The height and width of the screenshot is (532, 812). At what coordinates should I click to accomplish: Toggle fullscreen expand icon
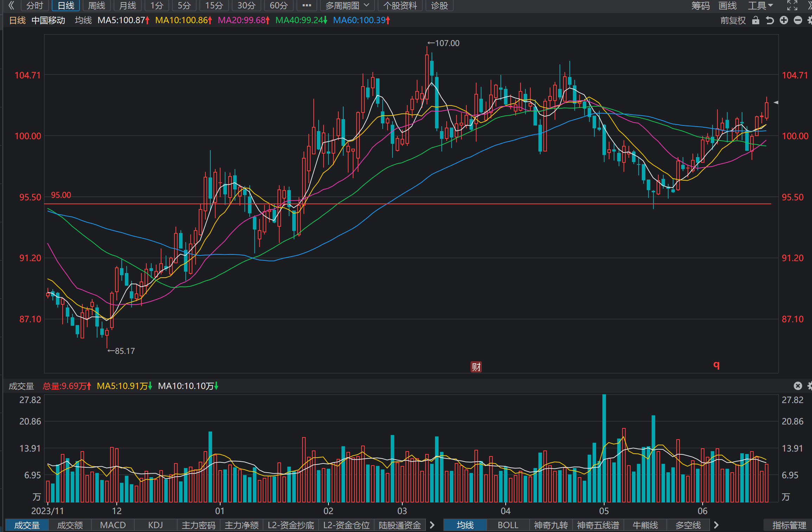[792, 5]
